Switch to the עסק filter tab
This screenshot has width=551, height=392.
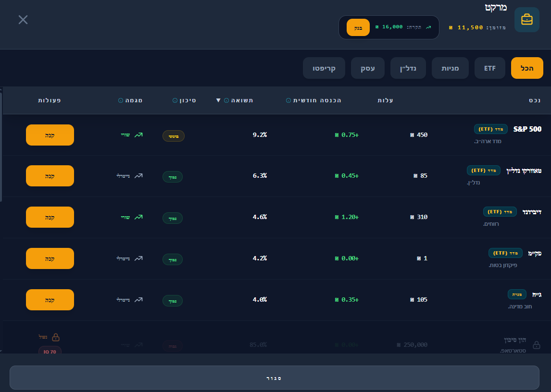(367, 68)
